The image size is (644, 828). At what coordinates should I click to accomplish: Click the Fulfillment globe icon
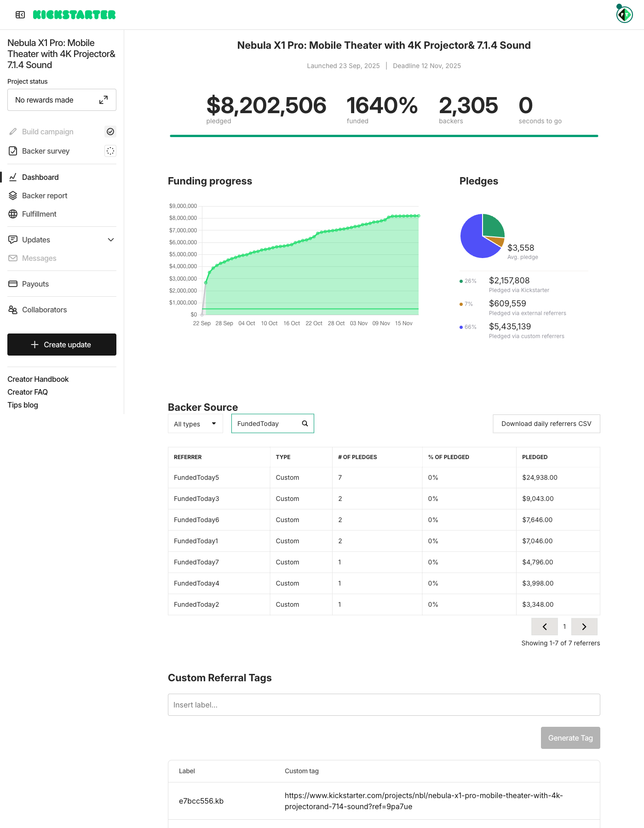coord(13,214)
